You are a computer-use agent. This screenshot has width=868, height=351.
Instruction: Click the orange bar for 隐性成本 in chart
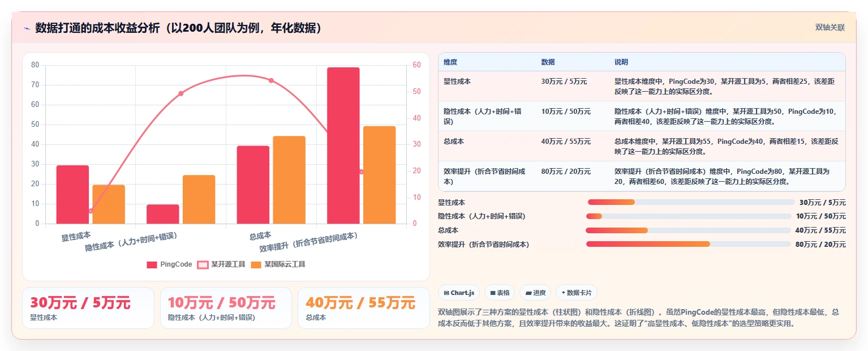pyautogui.click(x=199, y=199)
